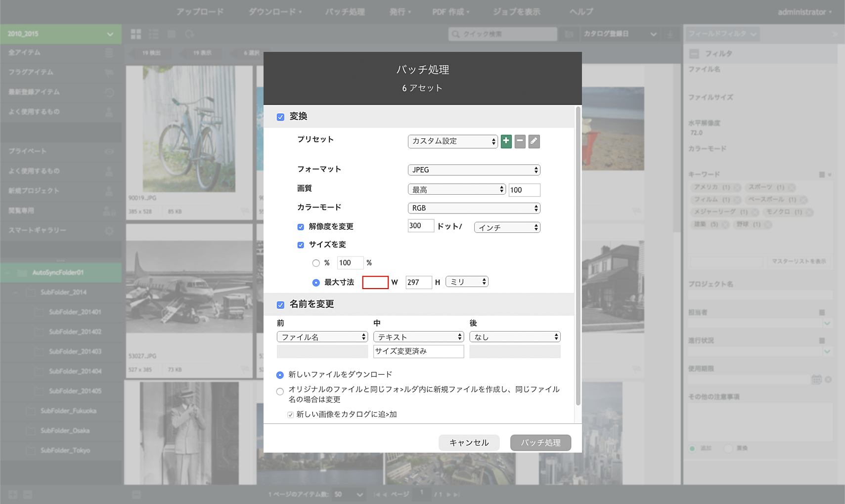Toggle サイズを変更 checkbox
The height and width of the screenshot is (504, 845).
tap(301, 245)
